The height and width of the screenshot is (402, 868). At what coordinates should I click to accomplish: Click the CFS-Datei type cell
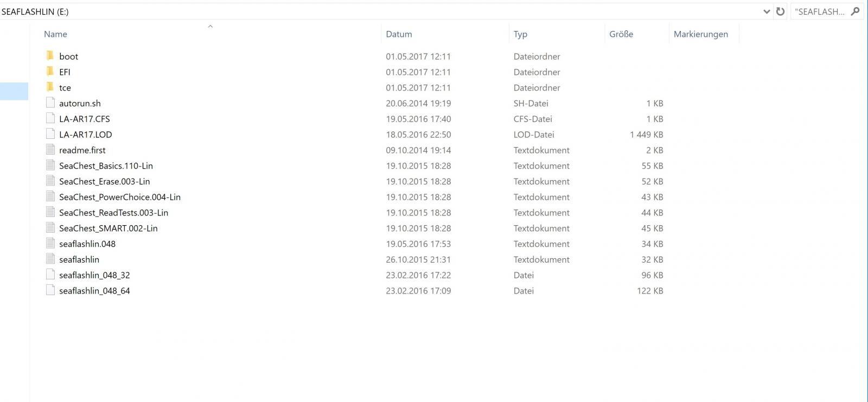tap(533, 119)
